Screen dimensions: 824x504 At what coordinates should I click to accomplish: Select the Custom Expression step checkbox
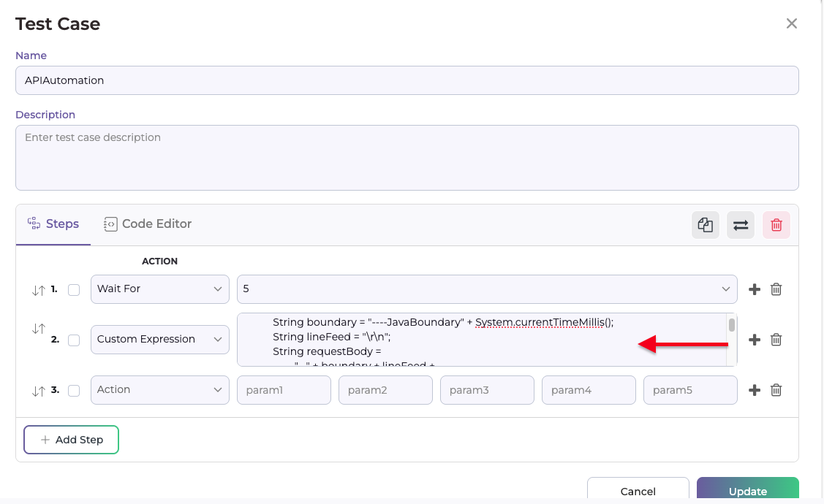point(74,340)
